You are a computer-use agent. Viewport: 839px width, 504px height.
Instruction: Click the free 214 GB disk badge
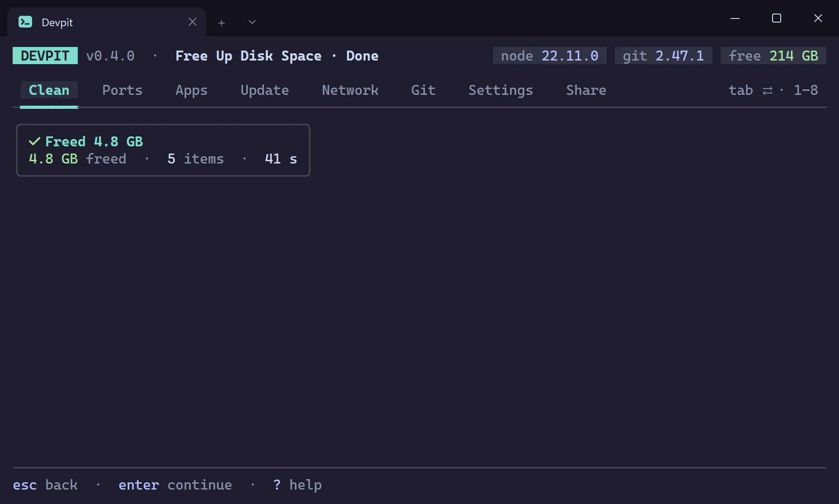click(773, 56)
